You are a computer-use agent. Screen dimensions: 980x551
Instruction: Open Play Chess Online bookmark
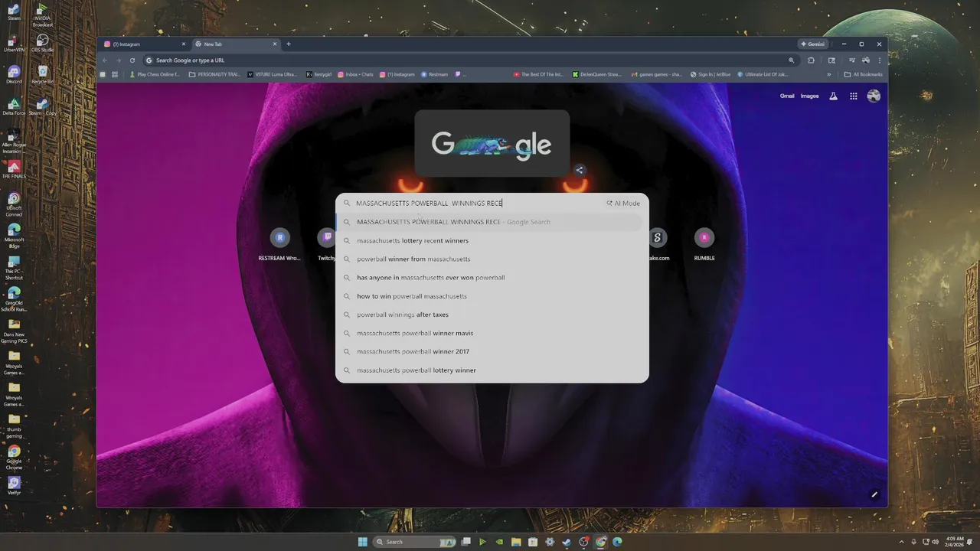(155, 75)
